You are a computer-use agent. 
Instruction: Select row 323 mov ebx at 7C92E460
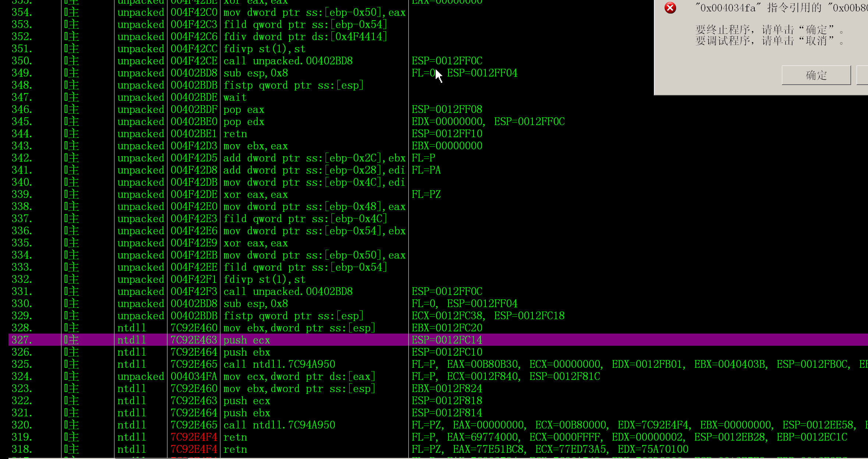438,389
